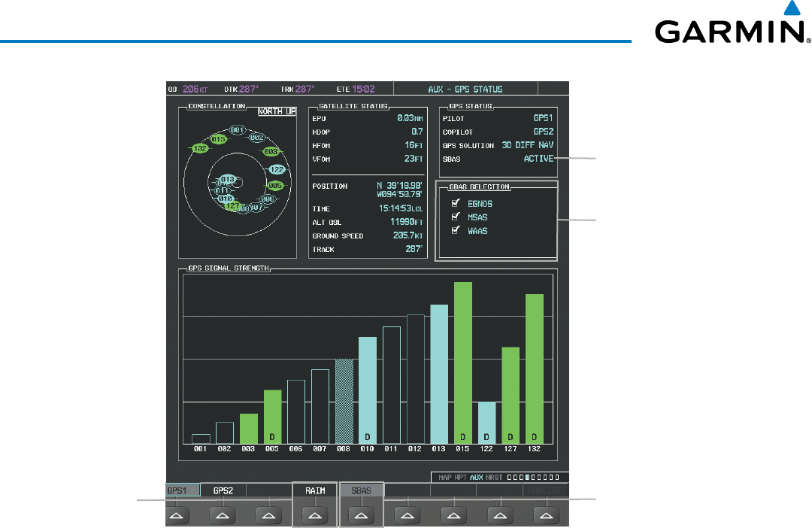Click the DTK 287° readout in top bar

241,89
